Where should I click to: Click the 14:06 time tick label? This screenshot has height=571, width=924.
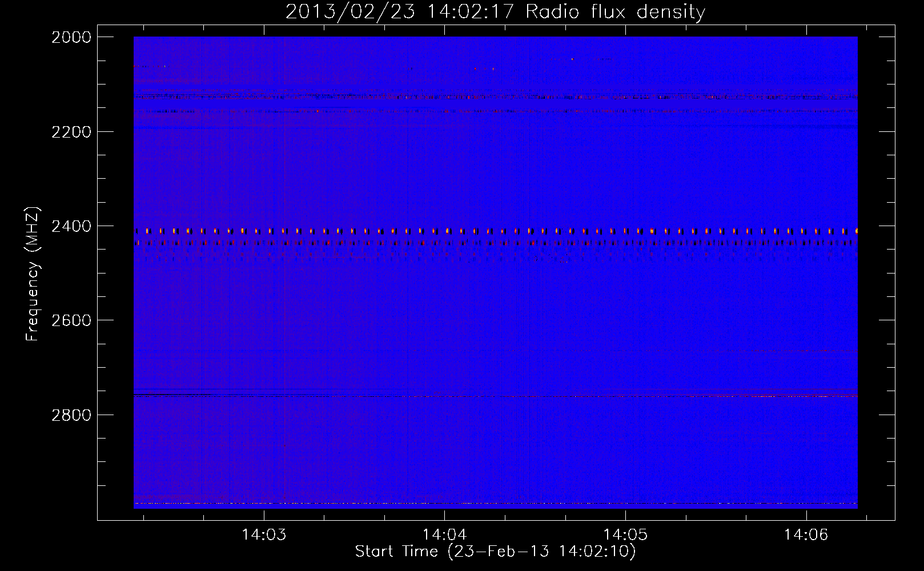[806, 535]
